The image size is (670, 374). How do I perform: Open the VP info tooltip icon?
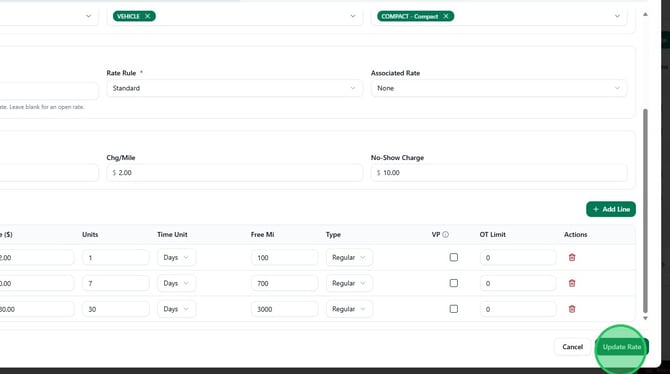coord(445,234)
